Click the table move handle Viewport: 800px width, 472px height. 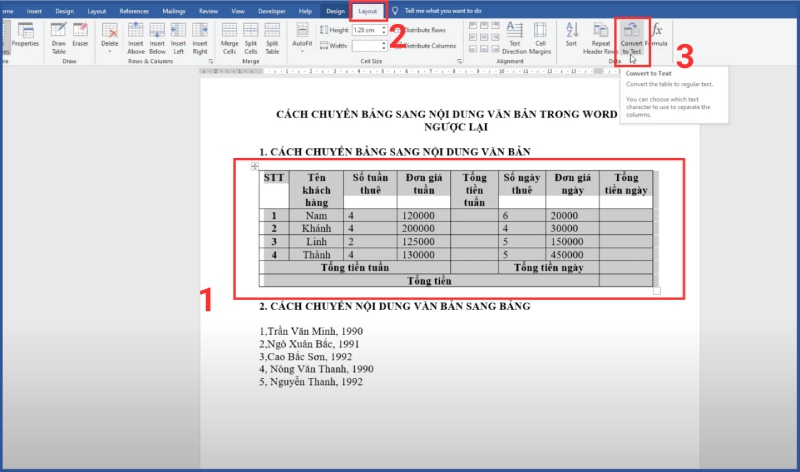coord(255,166)
